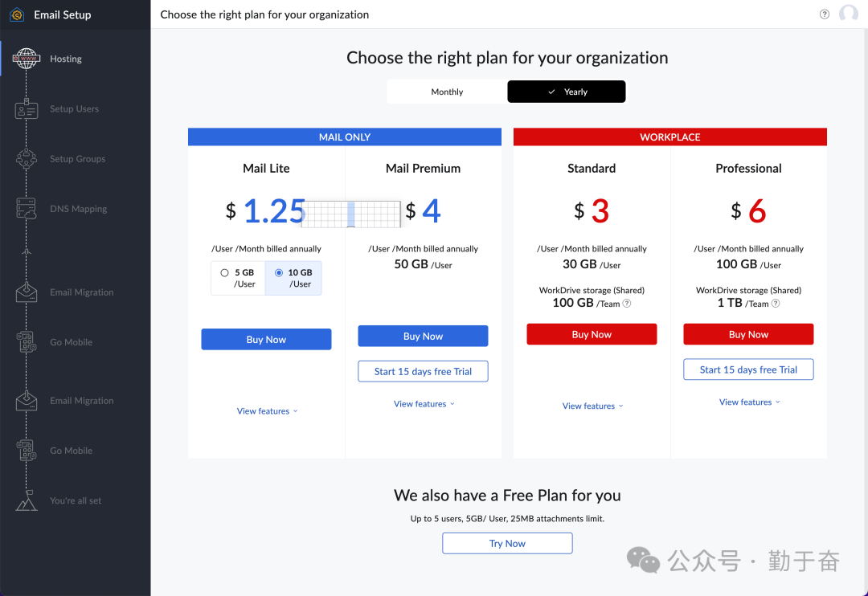Click the Email Setup logo in header

(17, 14)
